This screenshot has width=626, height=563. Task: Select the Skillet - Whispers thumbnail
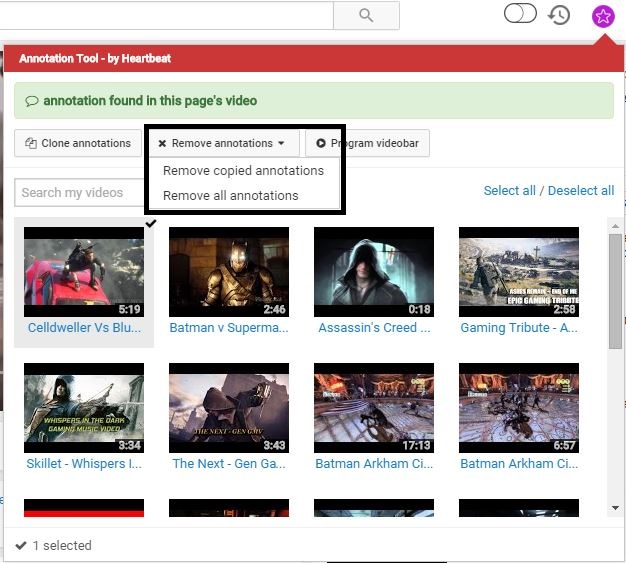tap(84, 408)
